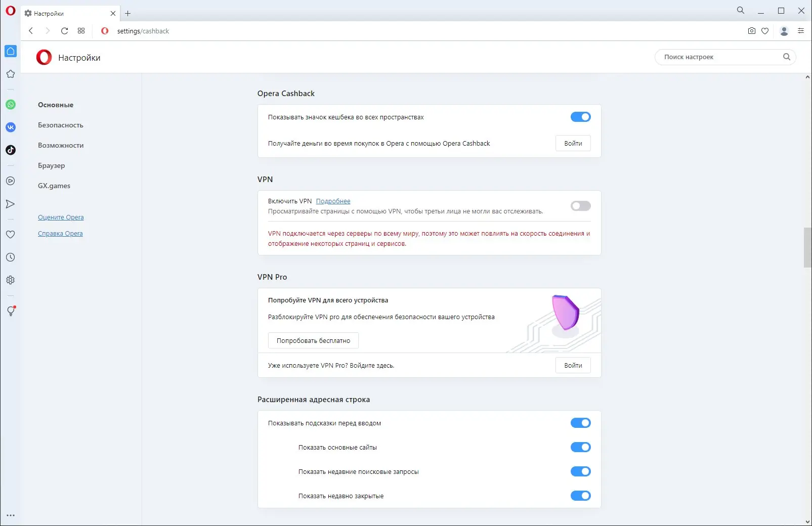Enable the VPN toggle
This screenshot has width=812, height=526.
[580, 206]
